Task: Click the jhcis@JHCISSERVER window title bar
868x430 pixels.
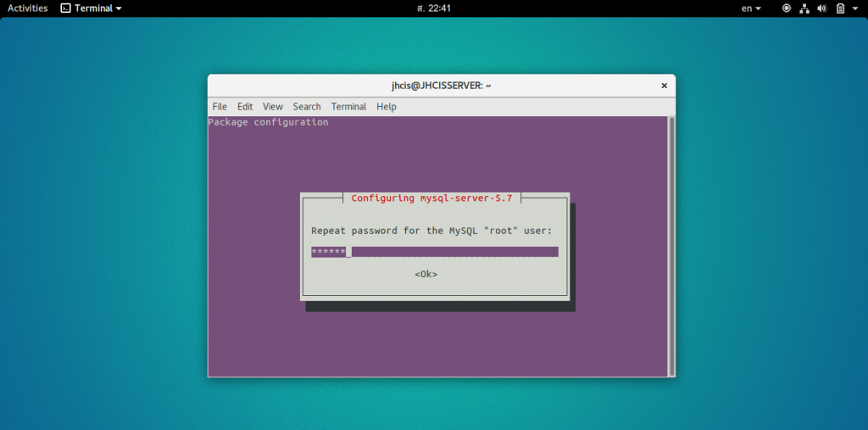Action: pos(441,86)
